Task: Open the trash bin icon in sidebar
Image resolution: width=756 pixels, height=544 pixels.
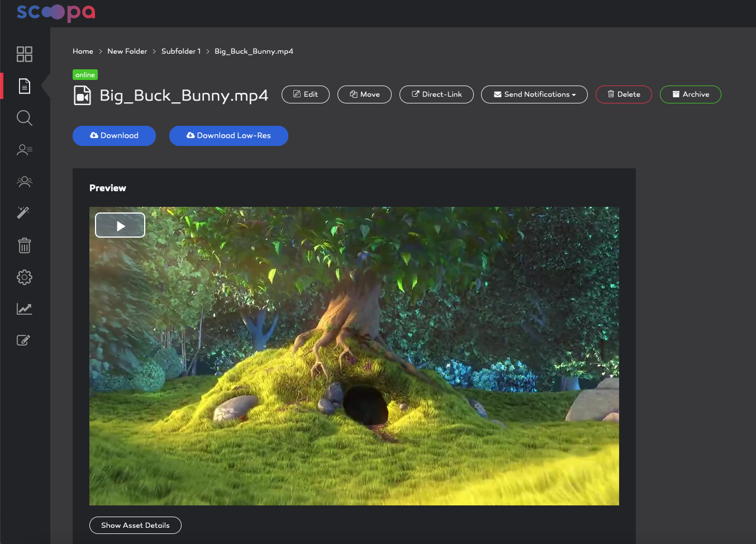Action: pos(25,245)
